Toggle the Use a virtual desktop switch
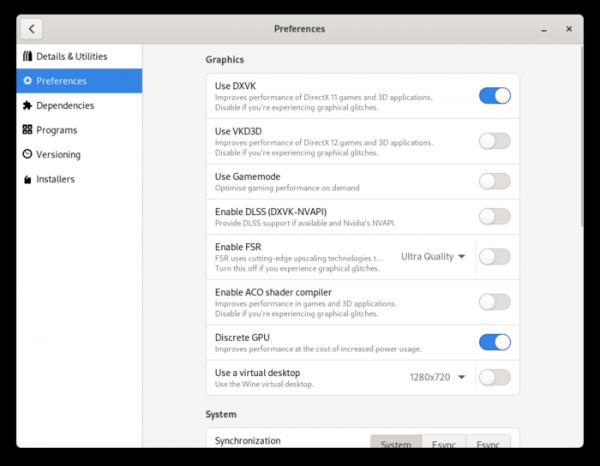600x466 pixels. 494,377
